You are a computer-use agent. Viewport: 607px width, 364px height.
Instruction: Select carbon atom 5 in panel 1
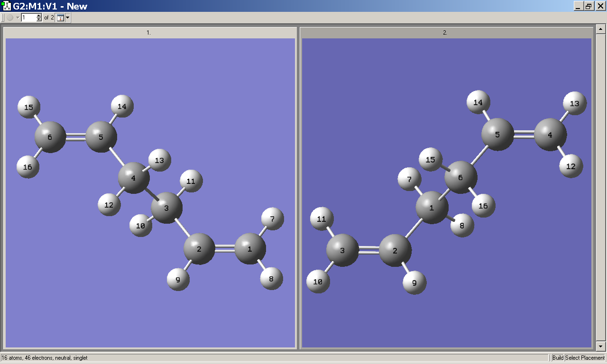tap(101, 137)
